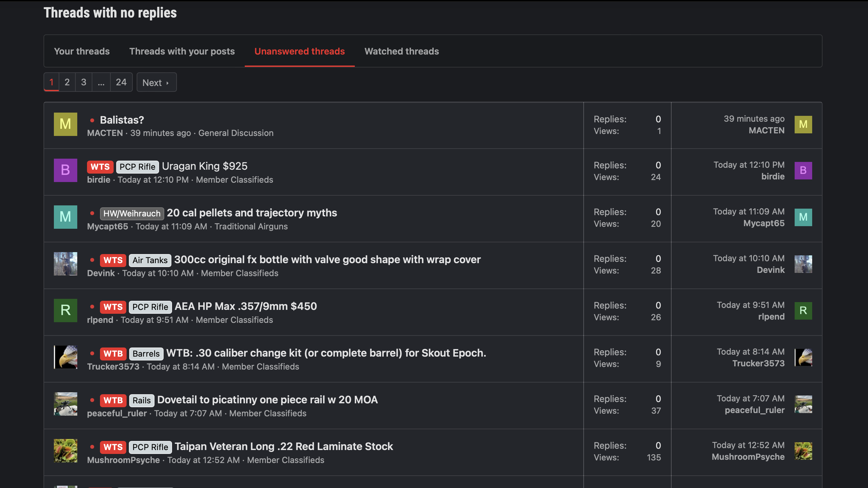Open Trucker3573's eagle avatar beside WTB caliber kit
868x488 pixels.
[x=65, y=357]
